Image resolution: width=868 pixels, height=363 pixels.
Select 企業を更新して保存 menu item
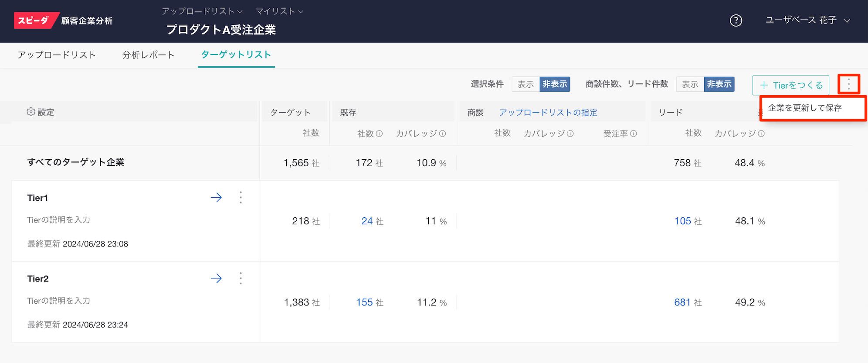(x=804, y=108)
